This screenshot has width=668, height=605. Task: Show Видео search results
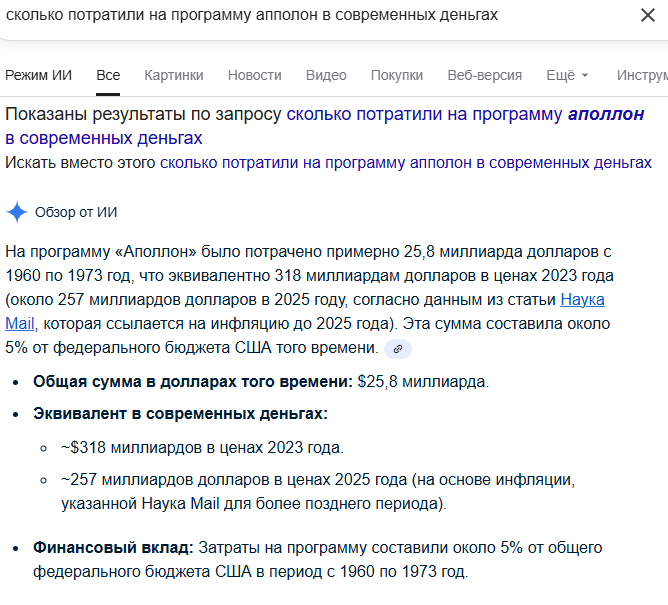click(326, 75)
